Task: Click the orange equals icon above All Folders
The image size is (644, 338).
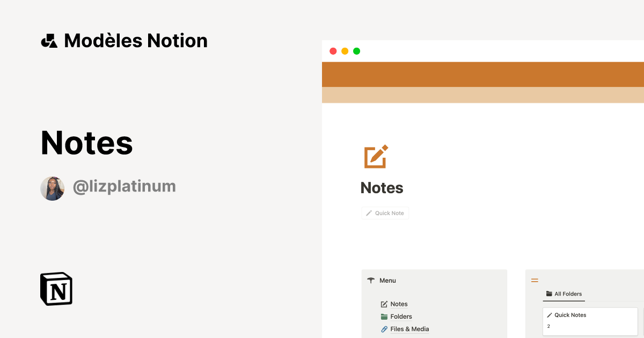Action: (x=535, y=280)
